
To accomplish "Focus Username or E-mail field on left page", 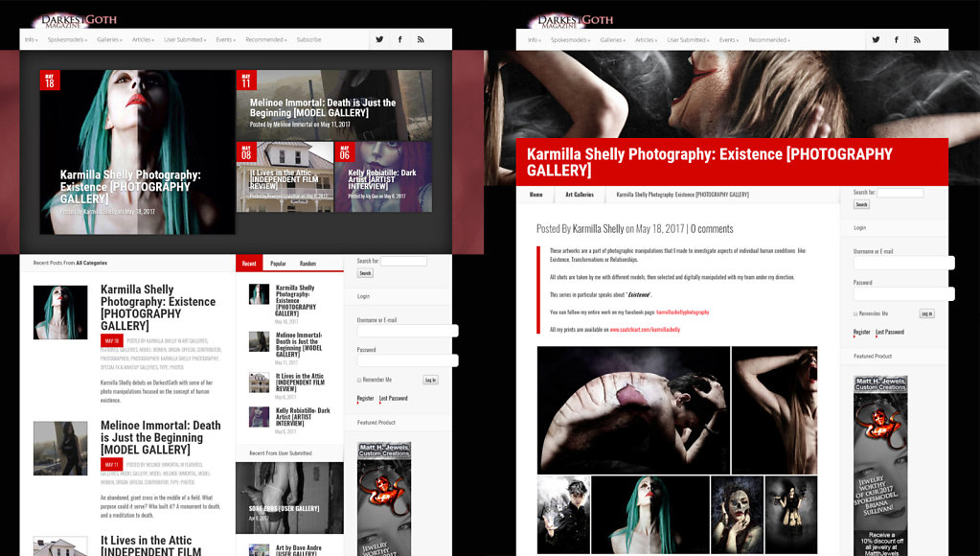I will (x=407, y=331).
